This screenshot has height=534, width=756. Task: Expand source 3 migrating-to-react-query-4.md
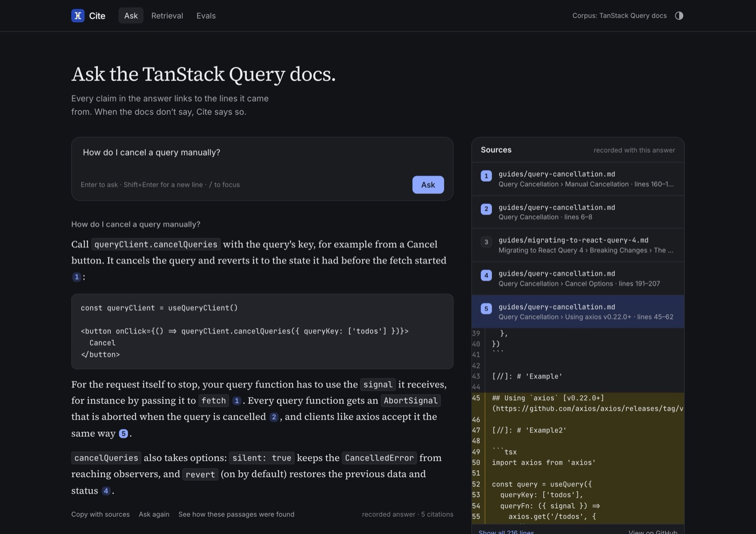tap(578, 245)
